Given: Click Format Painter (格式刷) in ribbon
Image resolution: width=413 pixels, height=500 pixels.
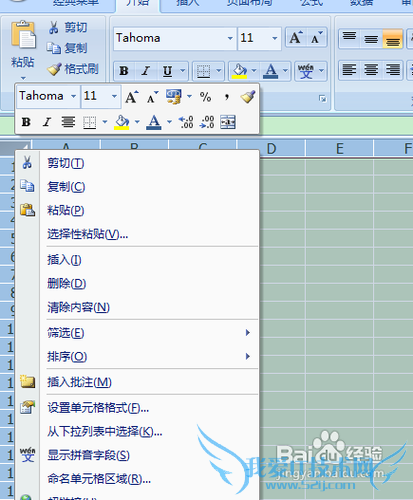Looking at the screenshot, I should point(73,69).
